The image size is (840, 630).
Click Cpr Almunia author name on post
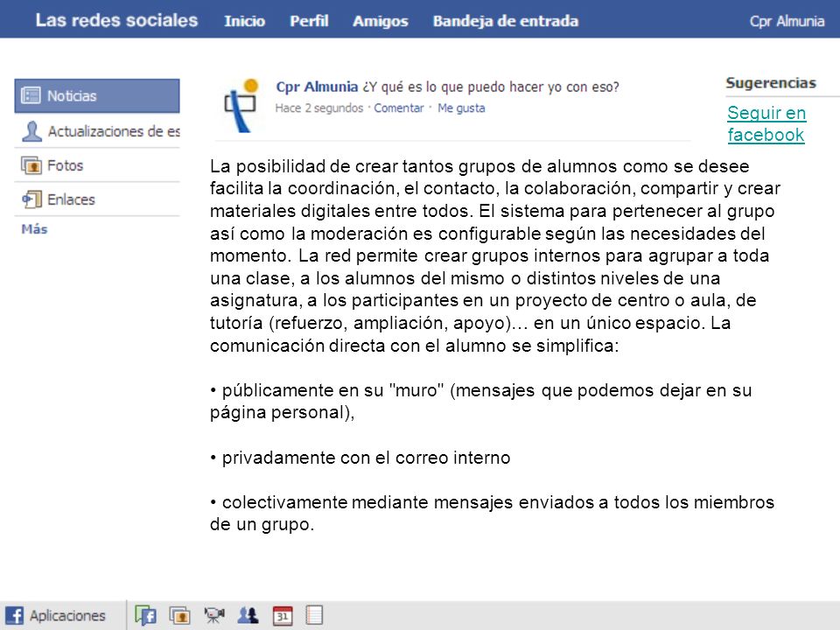[x=317, y=87]
